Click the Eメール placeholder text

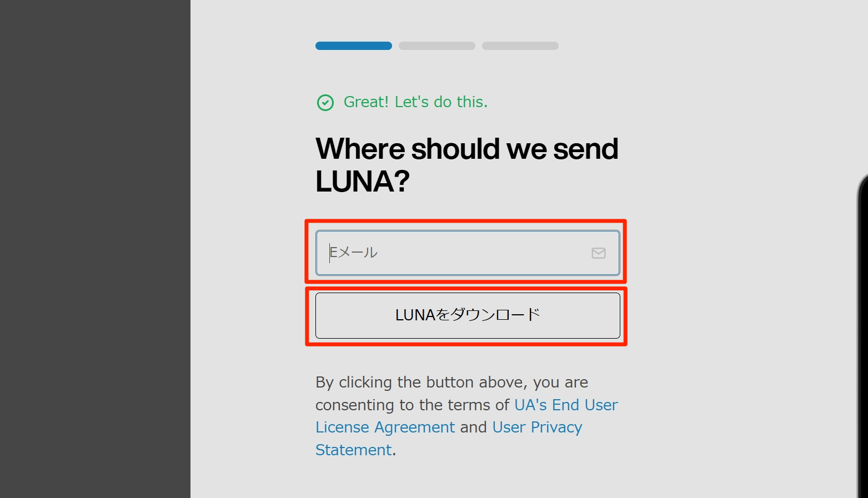[x=353, y=253]
